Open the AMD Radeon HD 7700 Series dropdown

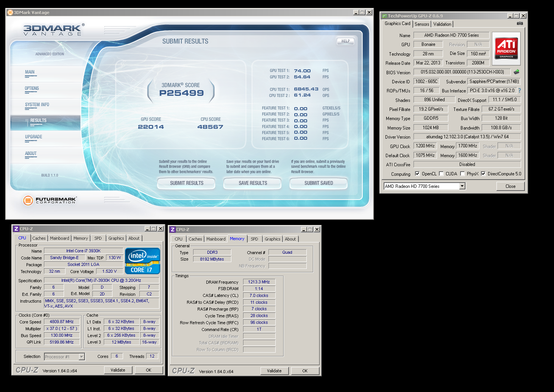coord(462,186)
